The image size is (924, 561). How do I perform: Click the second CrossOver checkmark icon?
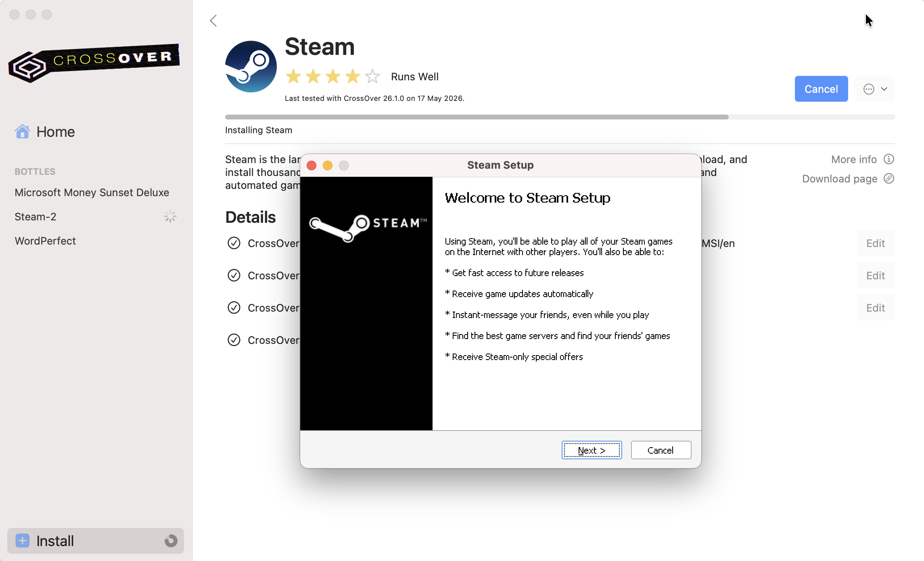pos(234,275)
